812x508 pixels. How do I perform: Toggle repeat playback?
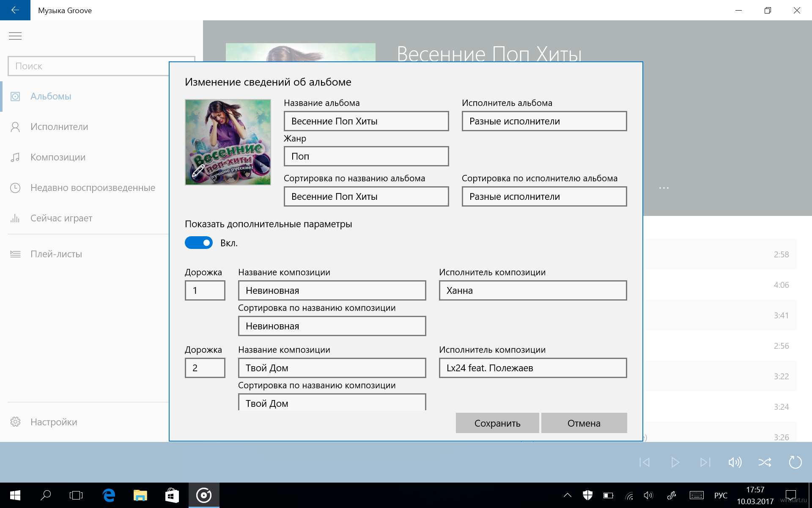(795, 462)
